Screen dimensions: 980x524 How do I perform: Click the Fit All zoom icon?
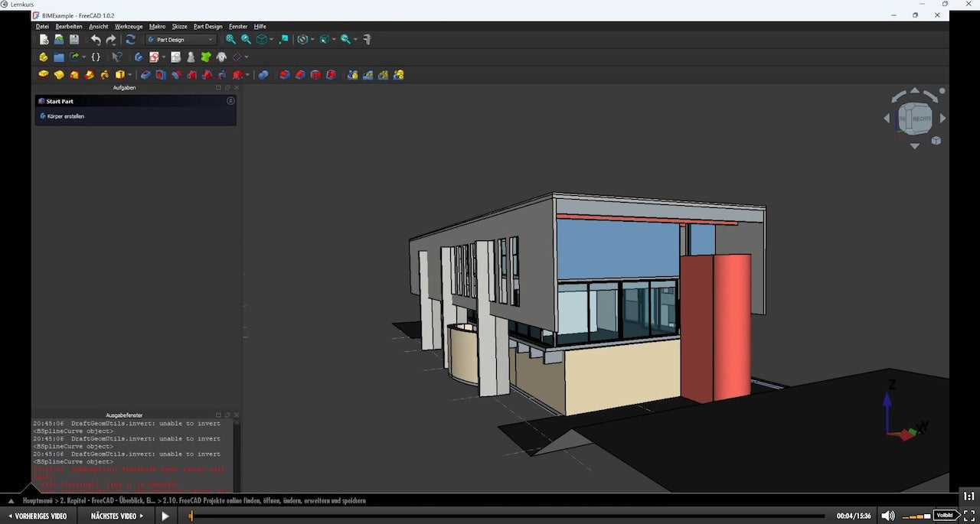[x=230, y=40]
